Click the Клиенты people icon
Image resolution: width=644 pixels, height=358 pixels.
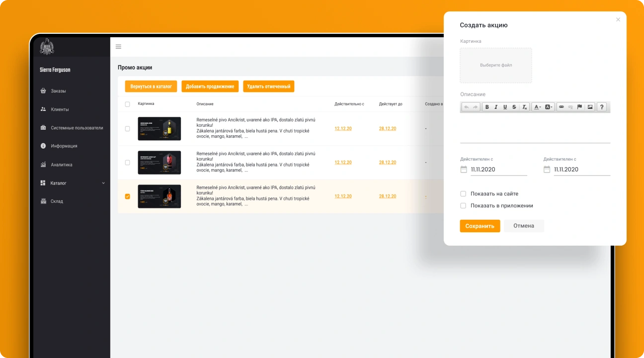point(43,109)
